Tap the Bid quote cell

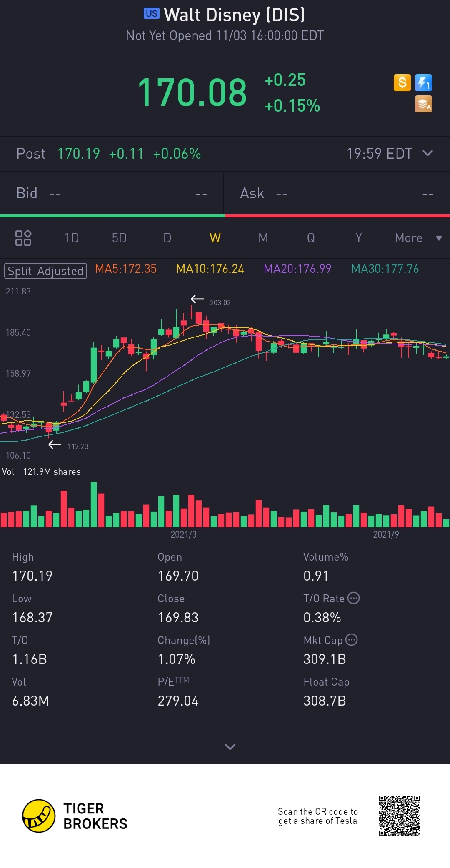[112, 193]
